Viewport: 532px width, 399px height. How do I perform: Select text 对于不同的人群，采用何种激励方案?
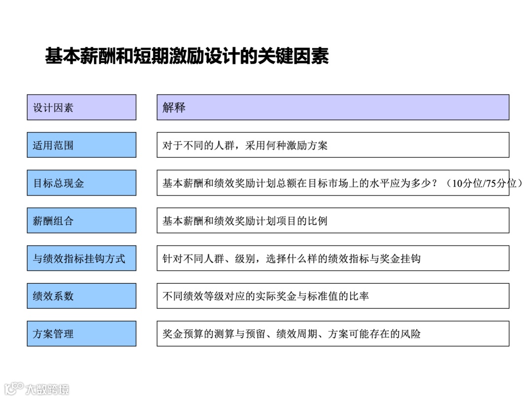[245, 145]
